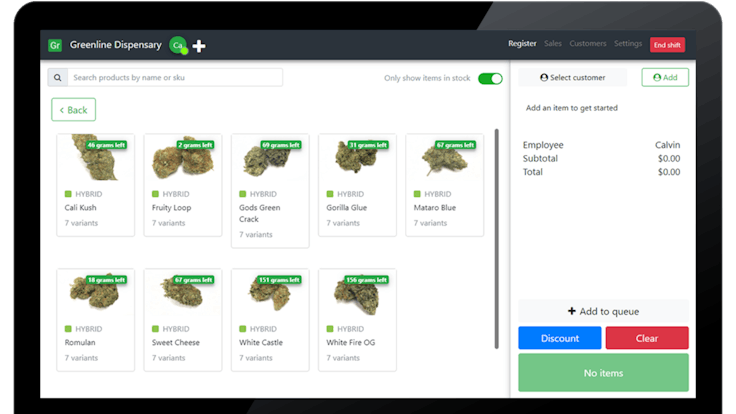
Task: Click the product search input field
Action: (x=175, y=78)
